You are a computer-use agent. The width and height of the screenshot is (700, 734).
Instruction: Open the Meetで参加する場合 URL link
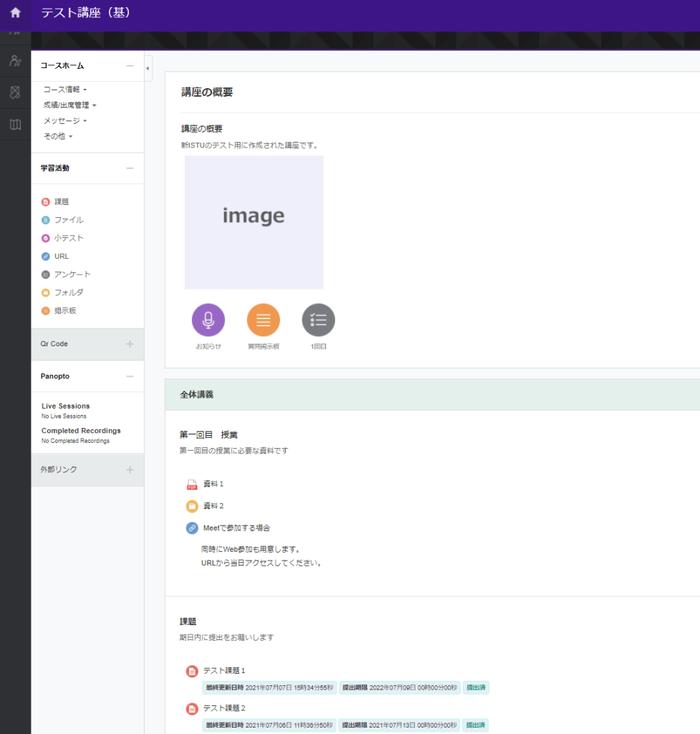[236, 528]
